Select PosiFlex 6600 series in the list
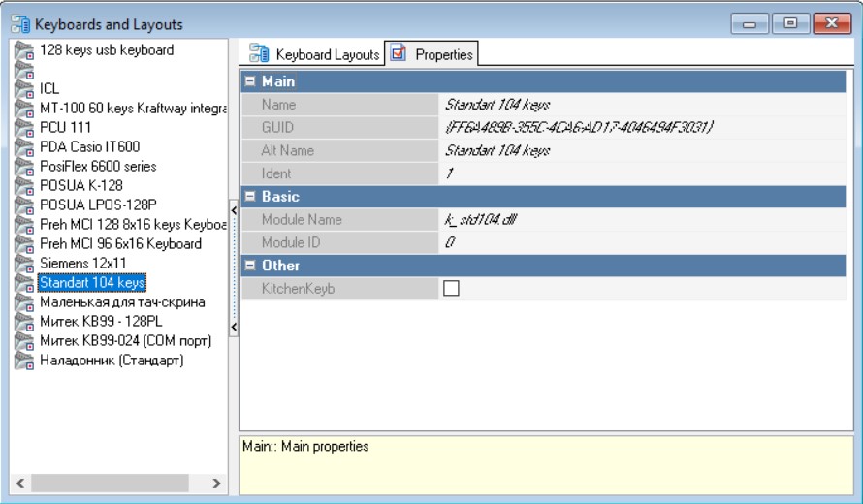 point(98,166)
